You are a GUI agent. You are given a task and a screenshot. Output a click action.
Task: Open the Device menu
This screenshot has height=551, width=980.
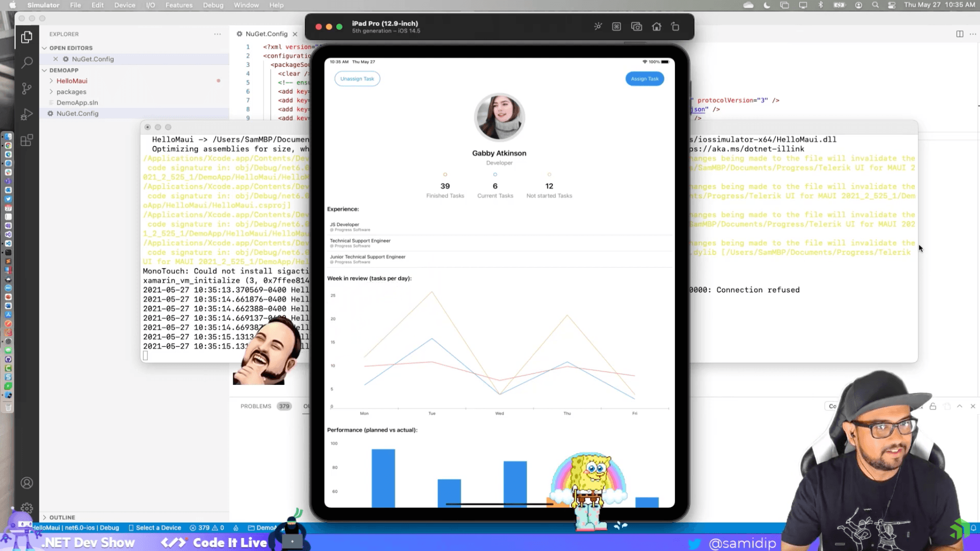(124, 5)
